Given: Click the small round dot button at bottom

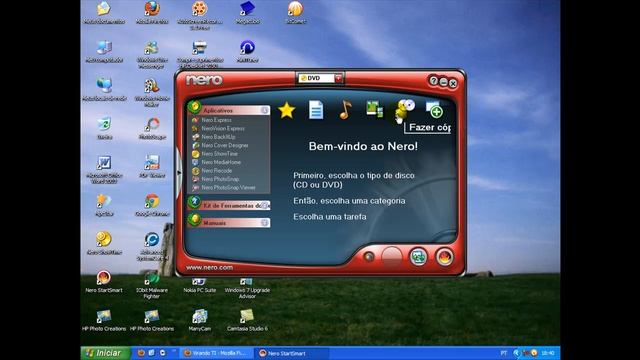Looking at the screenshot, I should 369,256.
